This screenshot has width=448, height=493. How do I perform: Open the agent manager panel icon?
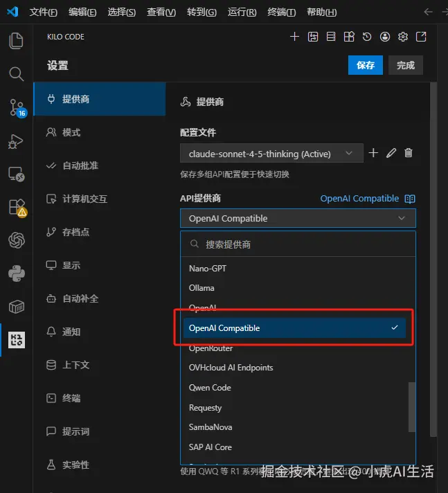point(313,37)
